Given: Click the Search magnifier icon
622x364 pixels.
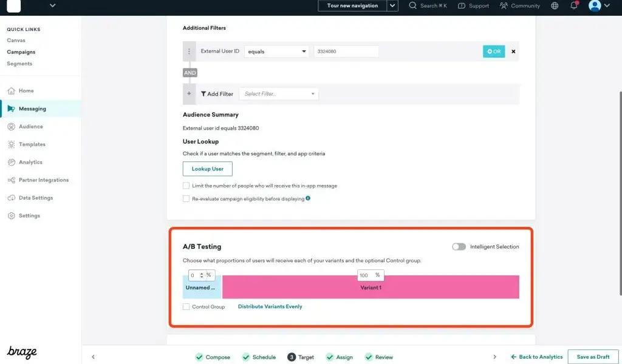Looking at the screenshot, I should (413, 6).
